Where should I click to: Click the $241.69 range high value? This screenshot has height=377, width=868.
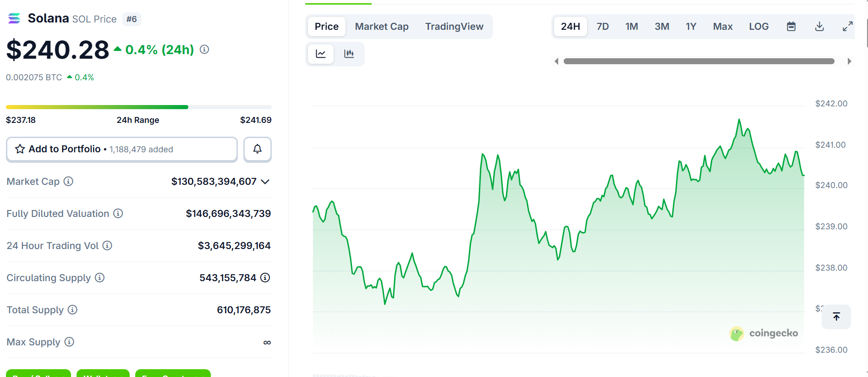point(256,120)
